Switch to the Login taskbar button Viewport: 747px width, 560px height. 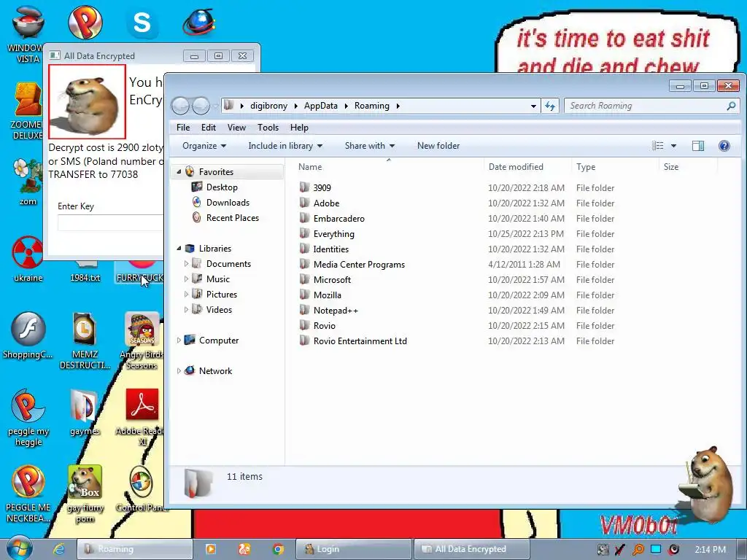pos(354,549)
